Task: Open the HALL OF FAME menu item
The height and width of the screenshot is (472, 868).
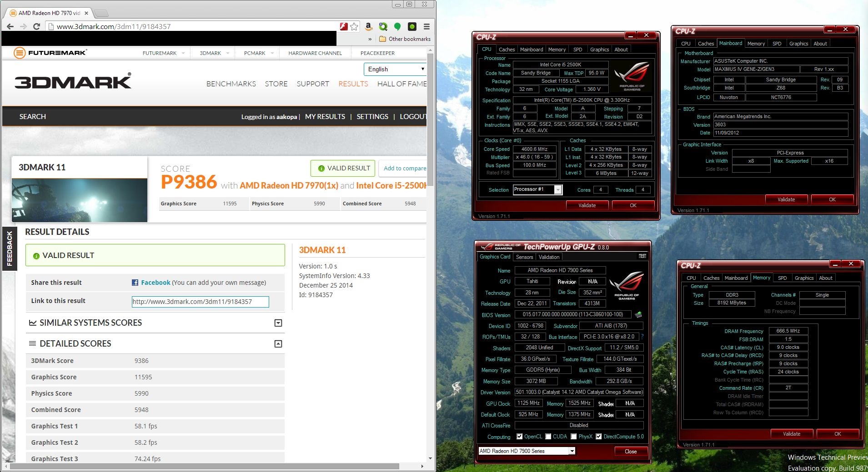Action: 402,84
